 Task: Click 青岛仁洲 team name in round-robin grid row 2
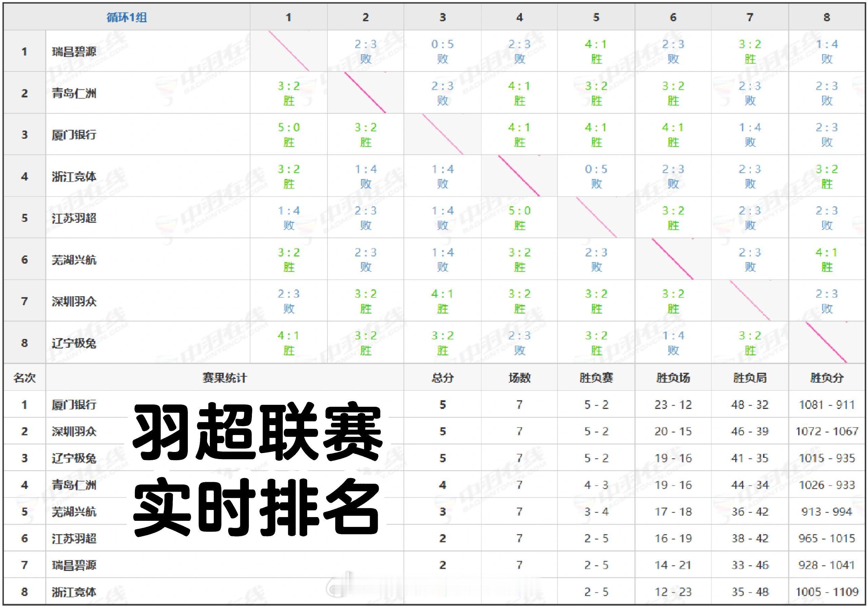[74, 93]
